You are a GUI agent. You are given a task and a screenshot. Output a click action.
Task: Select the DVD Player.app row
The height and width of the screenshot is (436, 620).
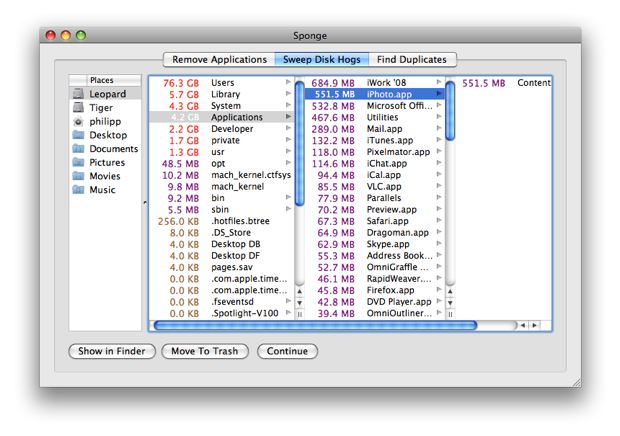374,302
